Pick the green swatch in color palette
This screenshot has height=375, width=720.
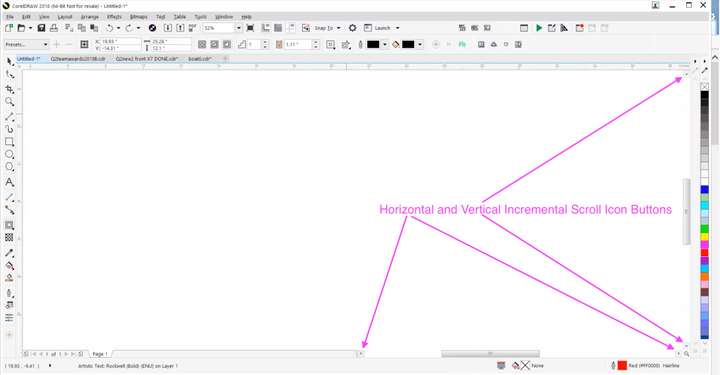[x=704, y=229]
